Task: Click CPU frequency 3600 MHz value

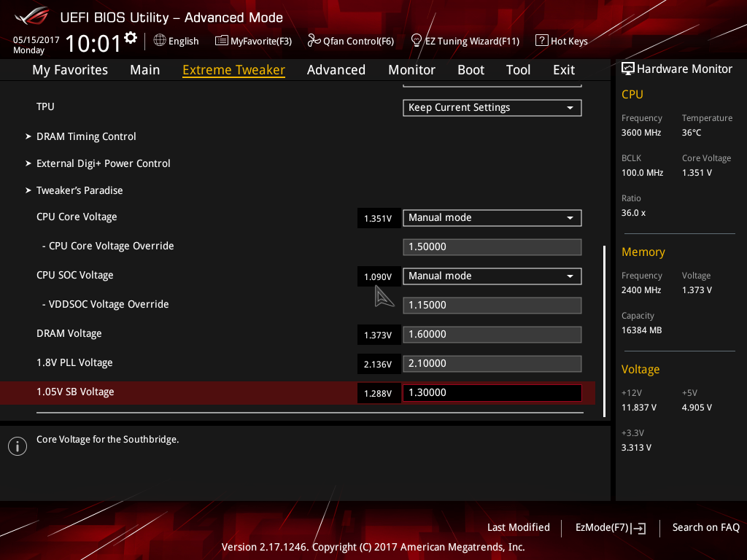Action: (x=641, y=133)
